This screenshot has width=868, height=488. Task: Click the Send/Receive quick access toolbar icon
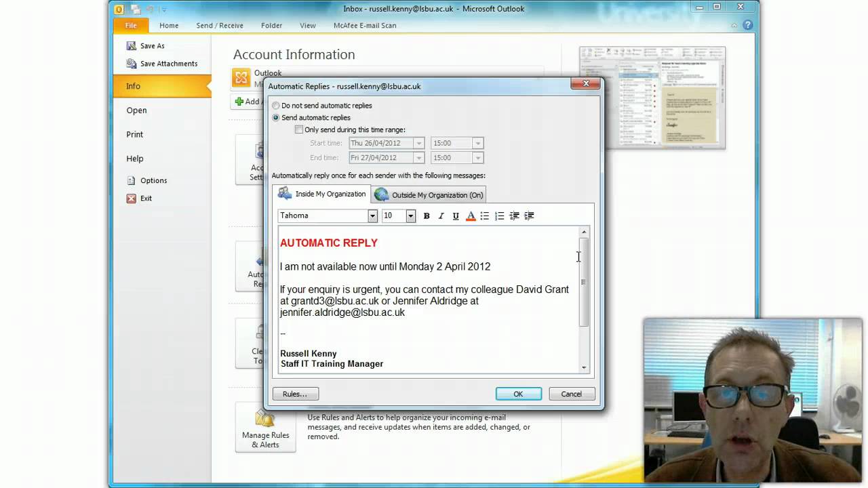pos(137,9)
